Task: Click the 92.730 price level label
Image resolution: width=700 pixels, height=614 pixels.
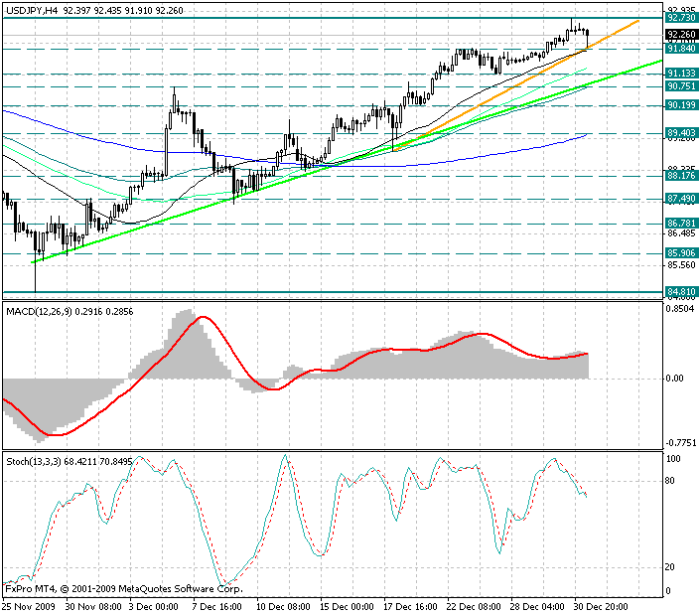Action: [681, 18]
